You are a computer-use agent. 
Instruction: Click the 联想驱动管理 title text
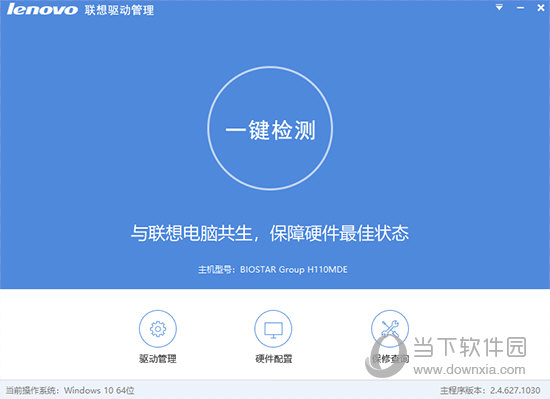[119, 10]
